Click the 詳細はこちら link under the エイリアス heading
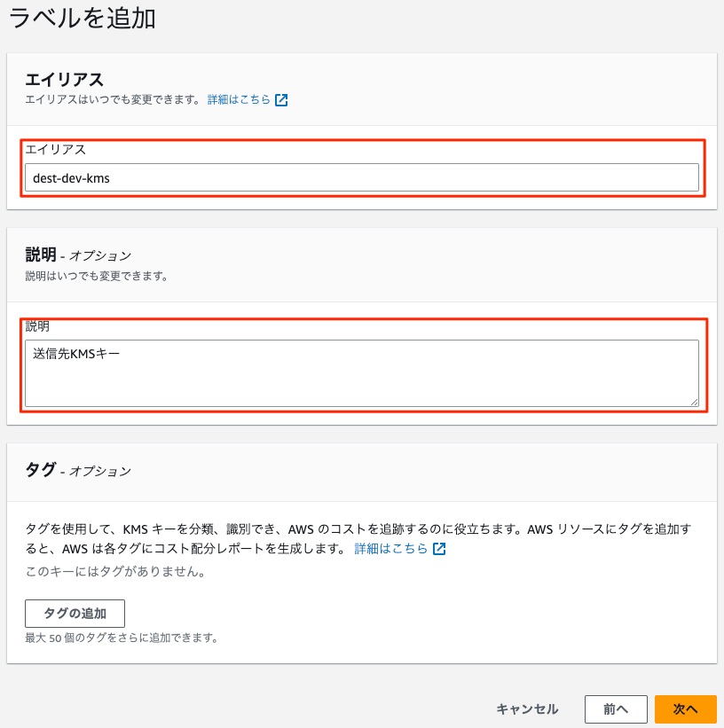This screenshot has width=724, height=728. coord(239,99)
